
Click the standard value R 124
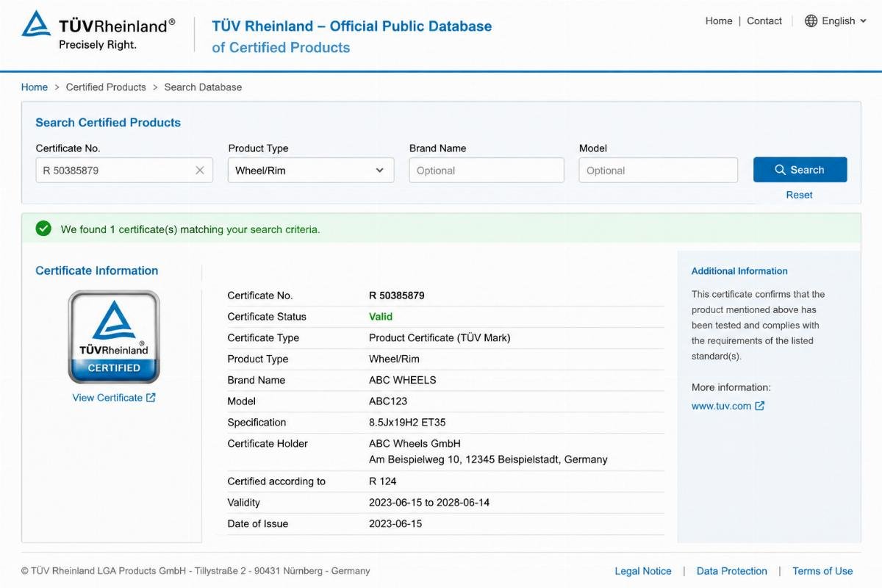[x=383, y=481]
